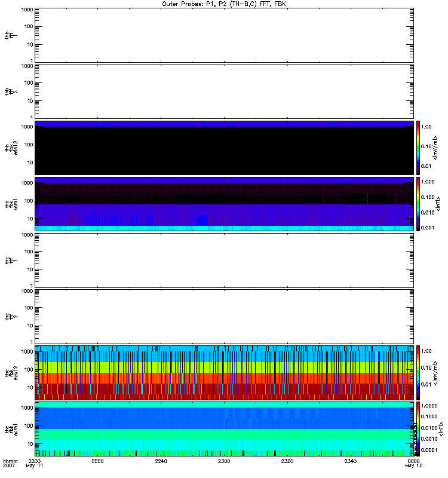Click the 0.01 value on thc edc12 color bar
The image size is (448, 478).
click(x=426, y=384)
